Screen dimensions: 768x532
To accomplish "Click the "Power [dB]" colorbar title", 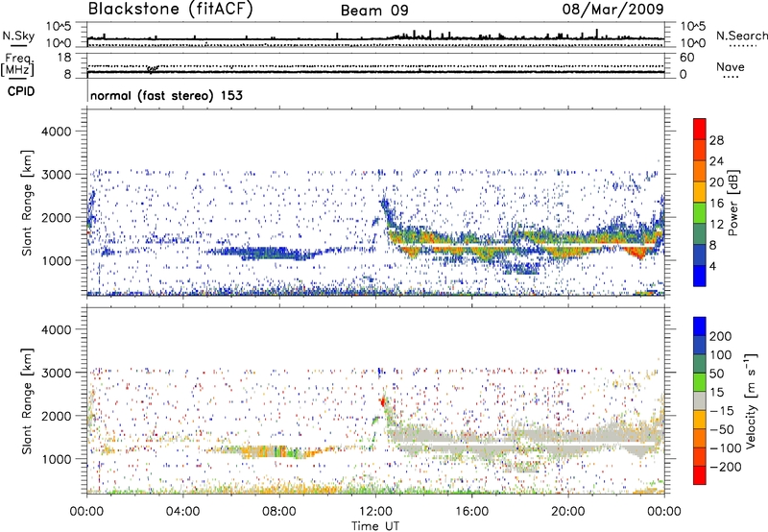I will (733, 203).
